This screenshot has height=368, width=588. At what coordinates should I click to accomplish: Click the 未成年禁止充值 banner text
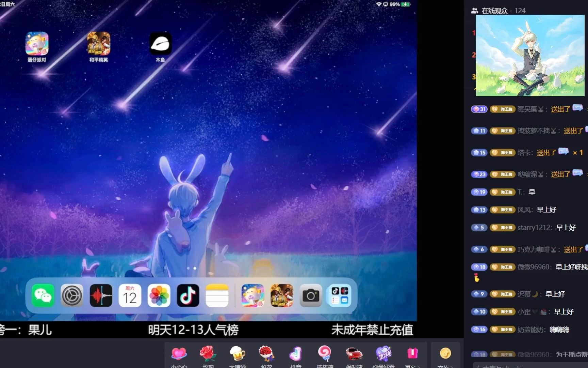[372, 330]
